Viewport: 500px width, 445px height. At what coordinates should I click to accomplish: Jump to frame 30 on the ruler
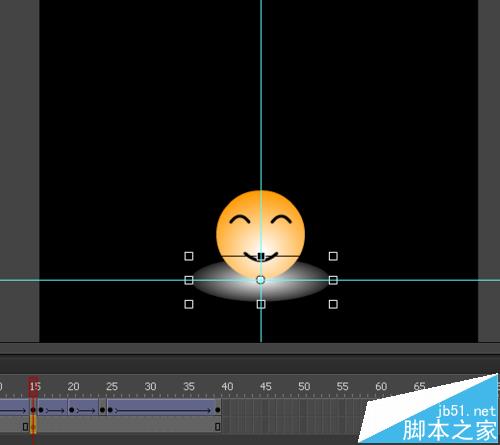pos(150,386)
